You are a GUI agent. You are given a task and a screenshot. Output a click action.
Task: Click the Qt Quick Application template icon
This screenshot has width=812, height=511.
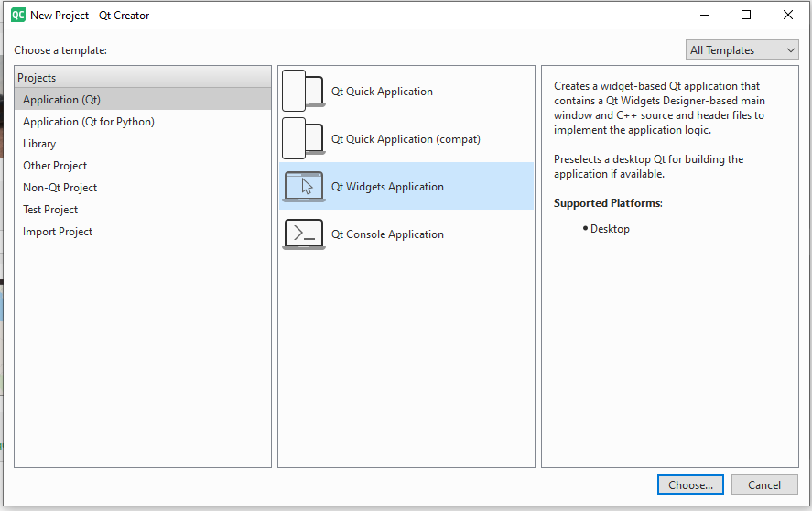[x=303, y=92]
